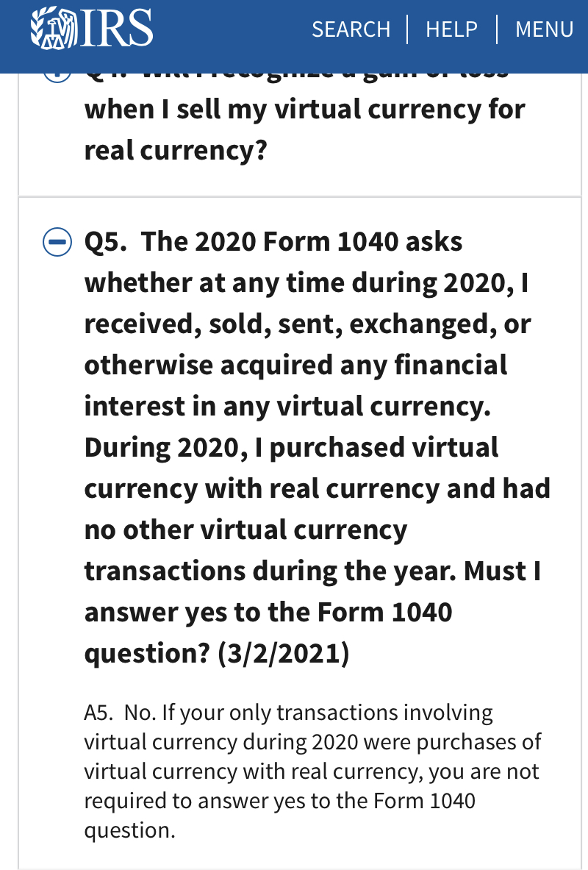The width and height of the screenshot is (588, 870).
Task: Toggle the Q5 2020 Form 1040 heading
Action: click(318, 447)
